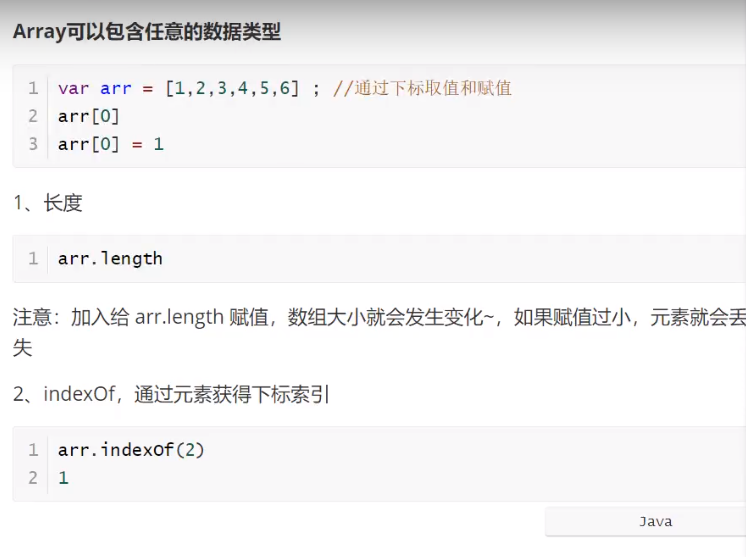
Task: Place cursor on the "arr[0] = 1" line
Action: coord(110,144)
